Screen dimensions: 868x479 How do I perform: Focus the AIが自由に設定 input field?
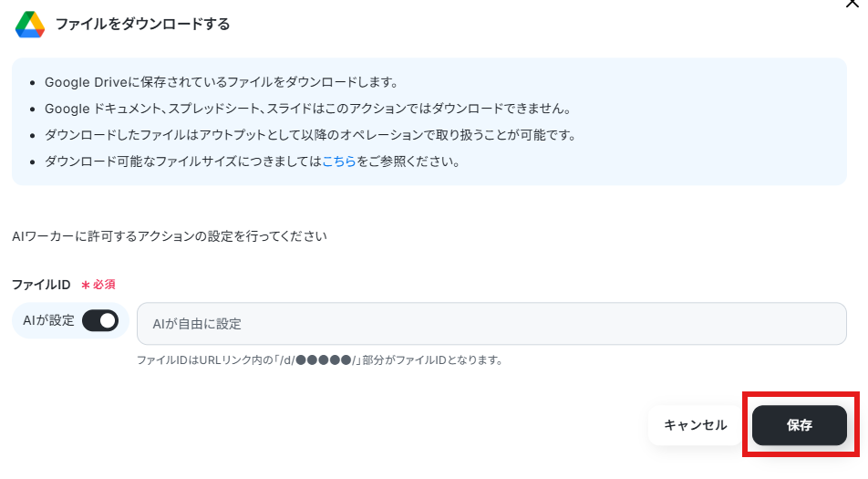point(491,323)
